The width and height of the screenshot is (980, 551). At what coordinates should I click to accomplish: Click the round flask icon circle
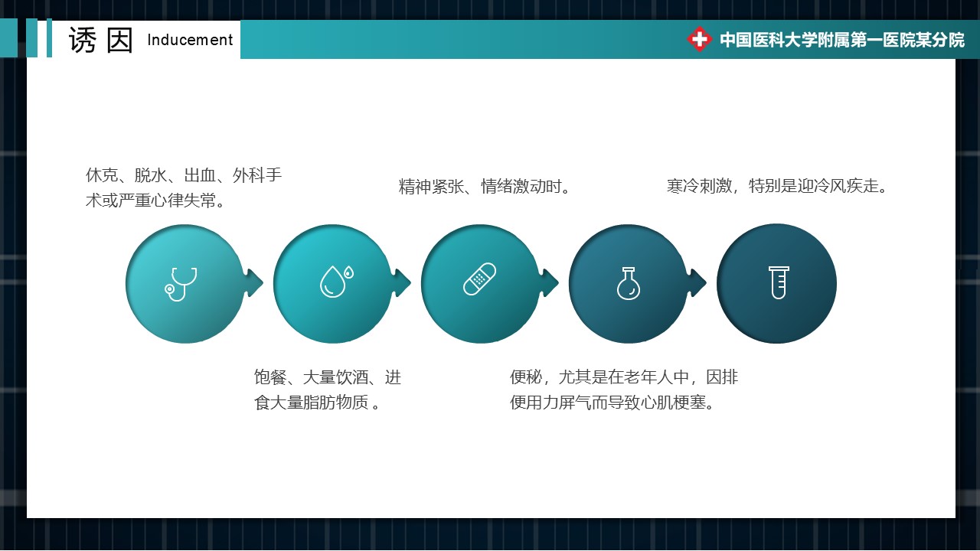pos(629,284)
